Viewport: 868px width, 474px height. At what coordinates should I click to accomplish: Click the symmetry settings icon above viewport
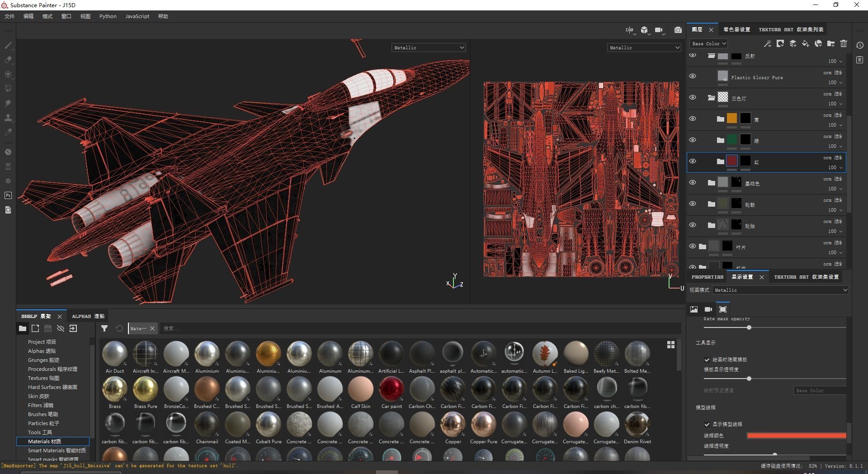pos(630,30)
